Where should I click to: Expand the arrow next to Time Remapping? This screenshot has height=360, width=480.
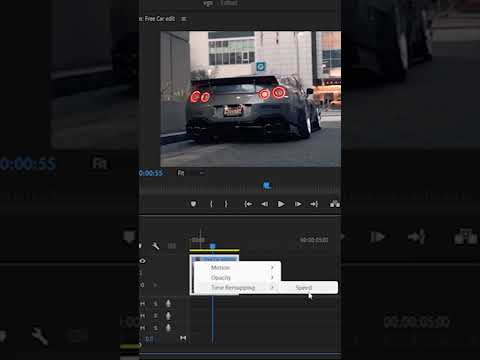[x=272, y=287]
